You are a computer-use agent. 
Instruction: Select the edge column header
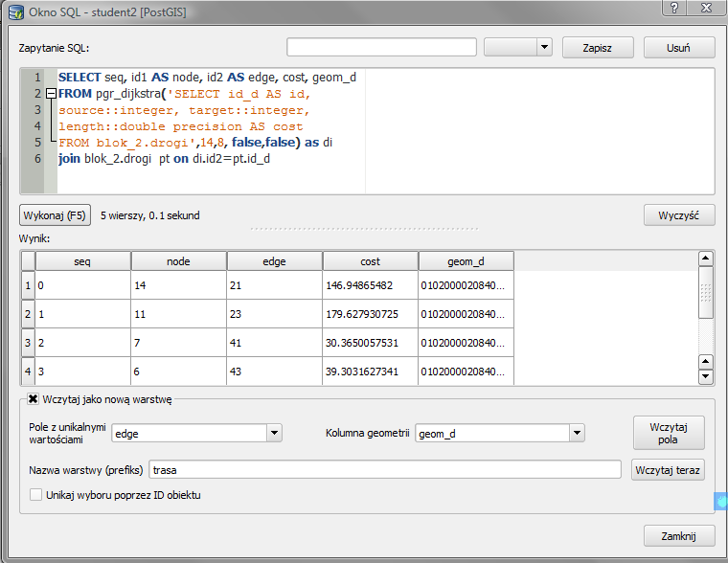(274, 261)
